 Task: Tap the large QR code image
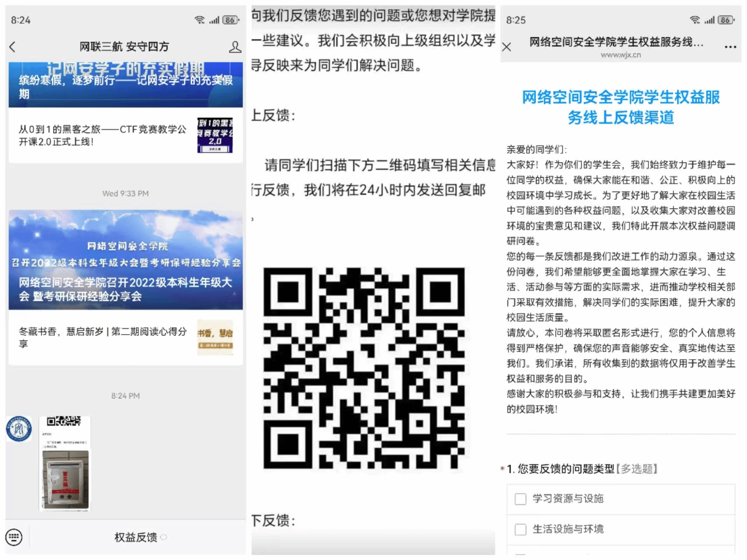tap(364, 368)
